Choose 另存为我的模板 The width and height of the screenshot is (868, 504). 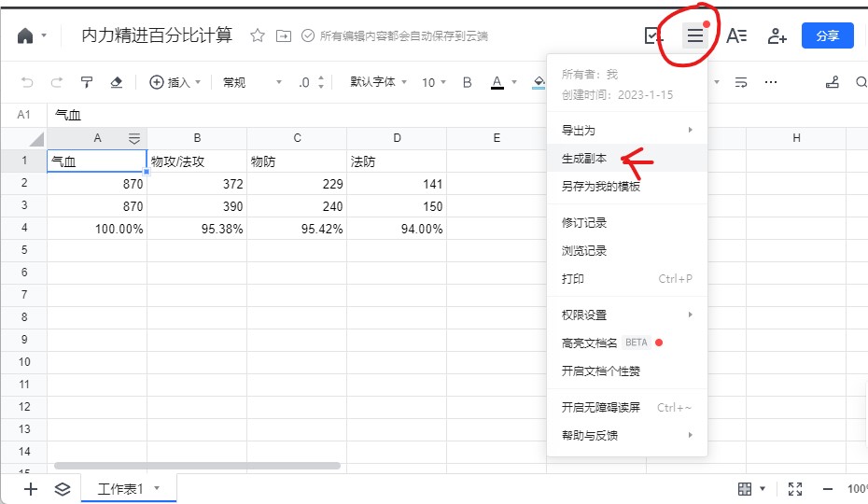coord(626,186)
